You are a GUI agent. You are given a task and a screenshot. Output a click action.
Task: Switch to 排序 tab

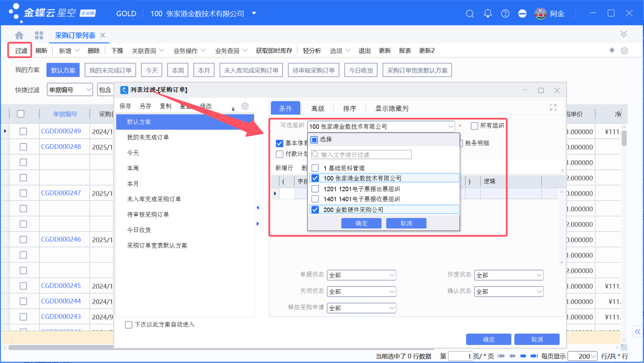click(x=349, y=109)
